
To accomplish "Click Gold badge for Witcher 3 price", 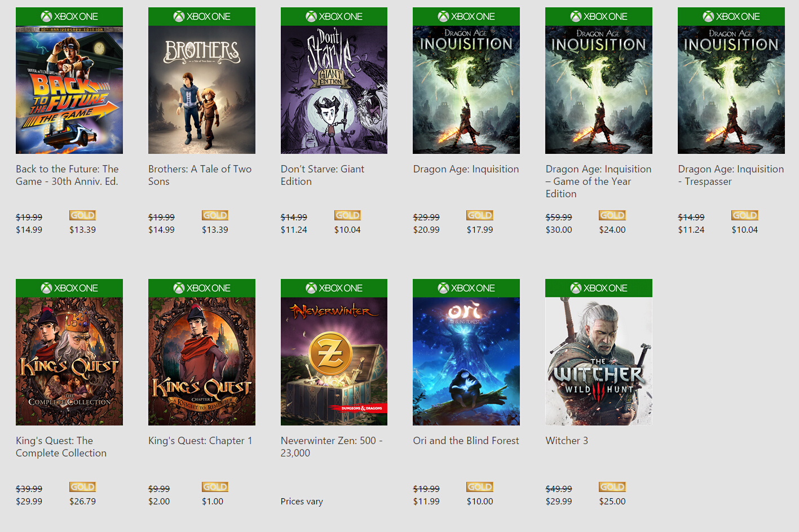I will [x=612, y=487].
